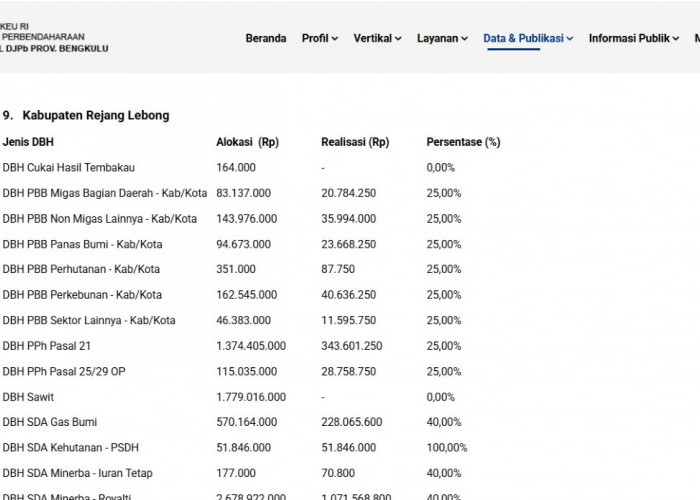700x500 pixels.
Task: Click the DJPb Prov. Bengkulu site logo text
Action: tap(54, 38)
